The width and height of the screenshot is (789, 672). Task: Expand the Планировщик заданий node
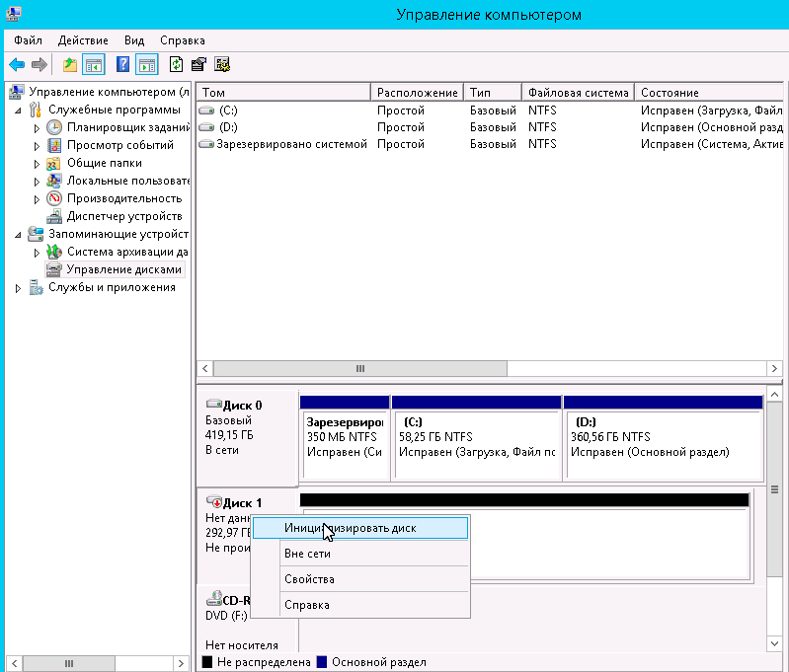pyautogui.click(x=38, y=128)
